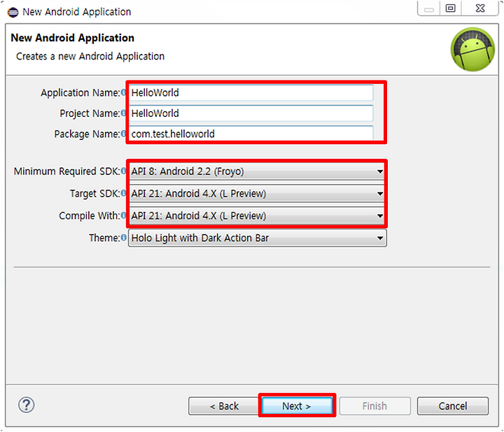Viewport: 504px width, 432px height.
Task: Click into the Application Name field
Action: 251,92
